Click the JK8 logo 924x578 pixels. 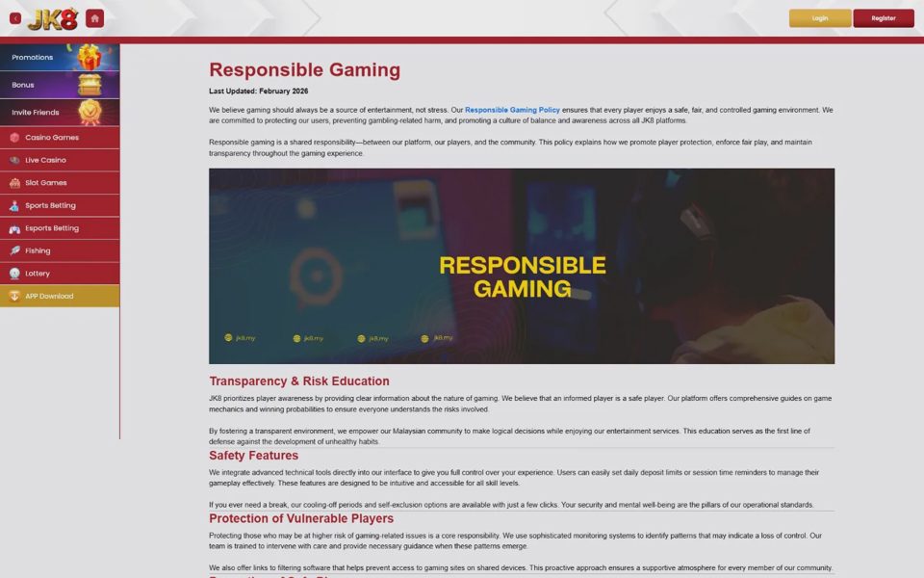(x=53, y=19)
